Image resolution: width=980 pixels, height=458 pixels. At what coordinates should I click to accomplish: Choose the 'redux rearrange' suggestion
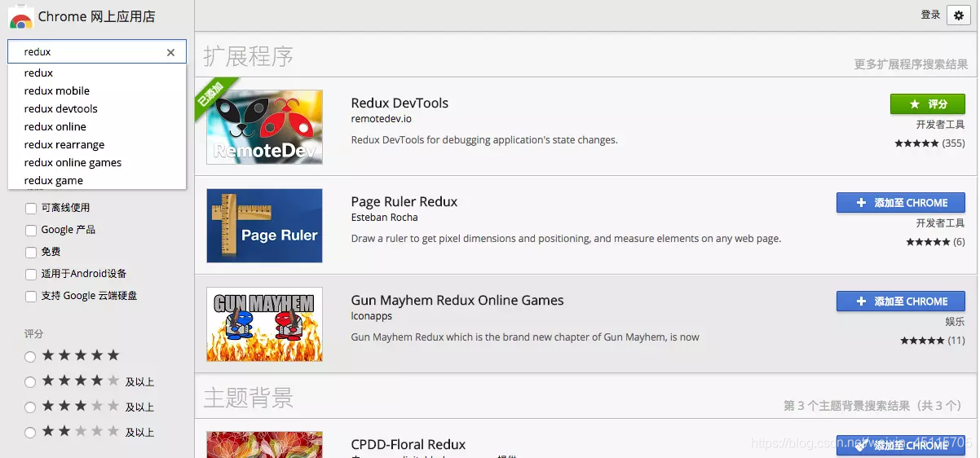pyautogui.click(x=97, y=144)
